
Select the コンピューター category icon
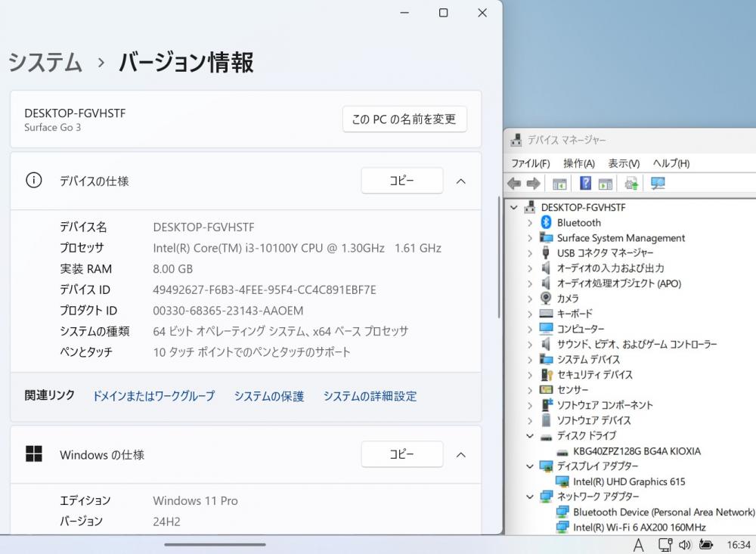point(547,329)
